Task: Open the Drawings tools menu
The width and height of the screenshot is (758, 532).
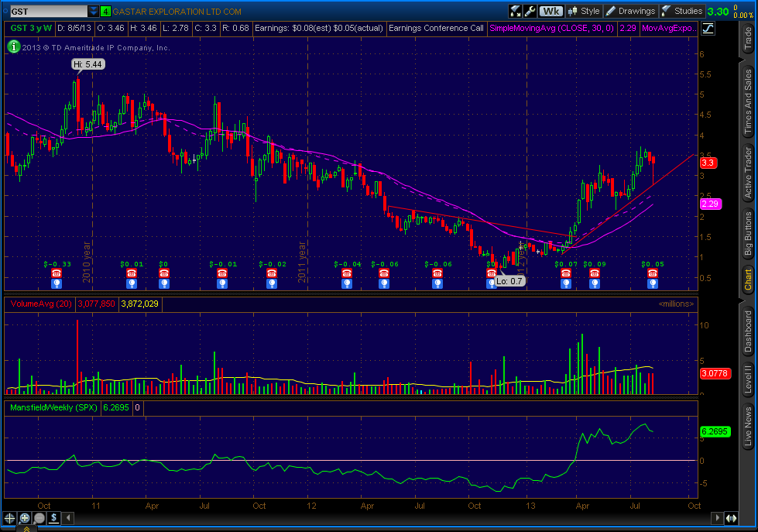Action: tap(630, 11)
